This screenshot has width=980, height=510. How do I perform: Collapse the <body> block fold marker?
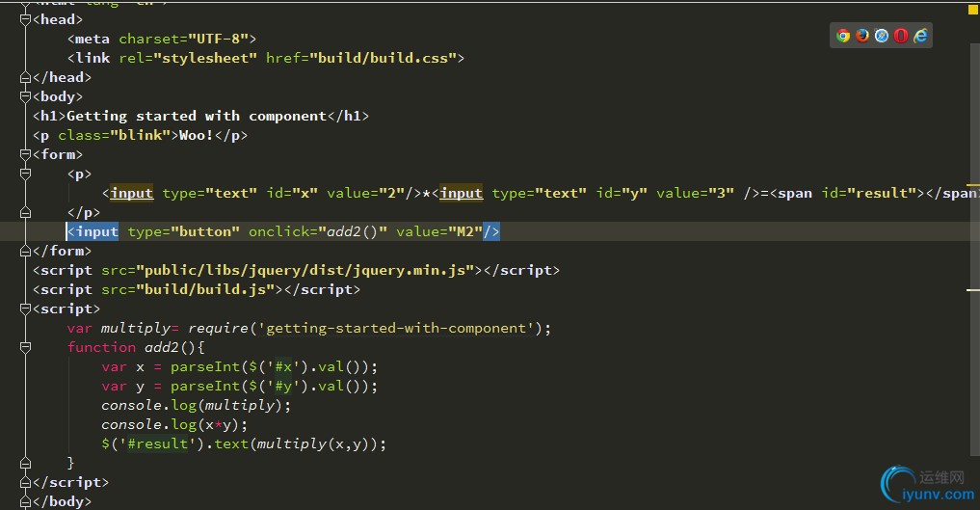coord(26,96)
